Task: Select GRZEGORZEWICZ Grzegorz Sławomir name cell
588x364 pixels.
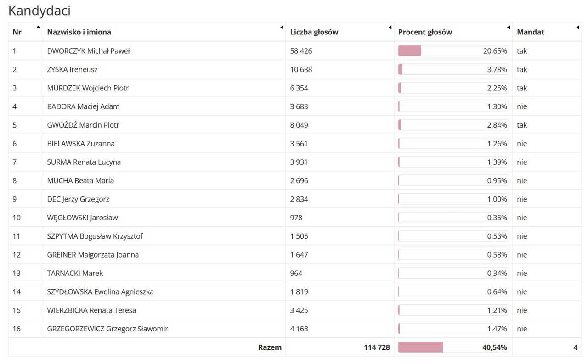Action: (x=164, y=329)
